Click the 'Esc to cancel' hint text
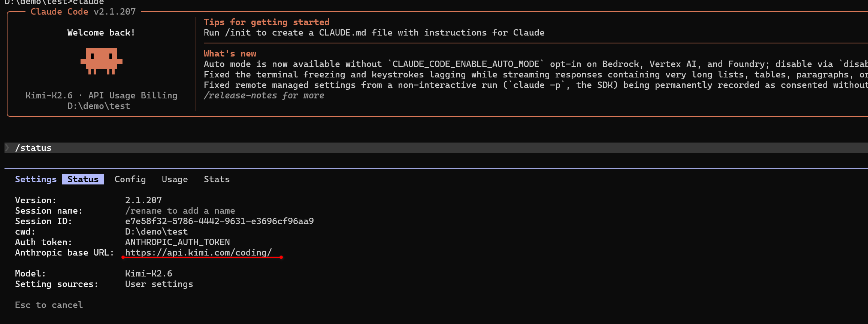Screen dimensions: 868x324 pyautogui.click(x=49, y=305)
